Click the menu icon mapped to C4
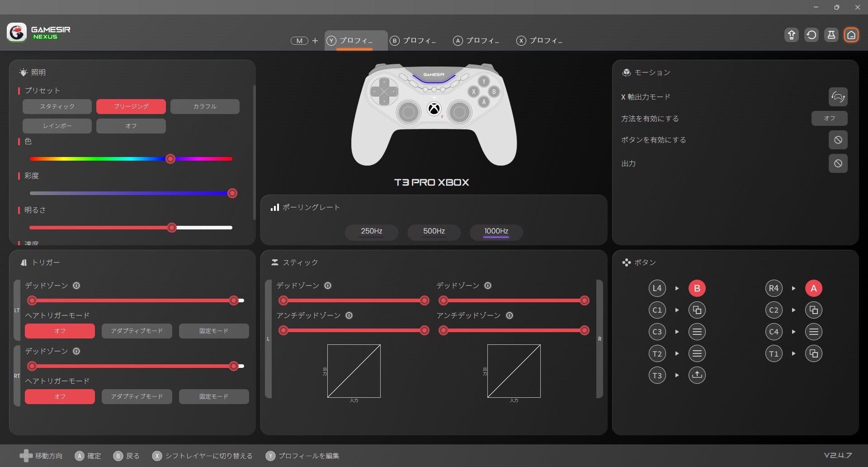The image size is (868, 467). tap(814, 332)
